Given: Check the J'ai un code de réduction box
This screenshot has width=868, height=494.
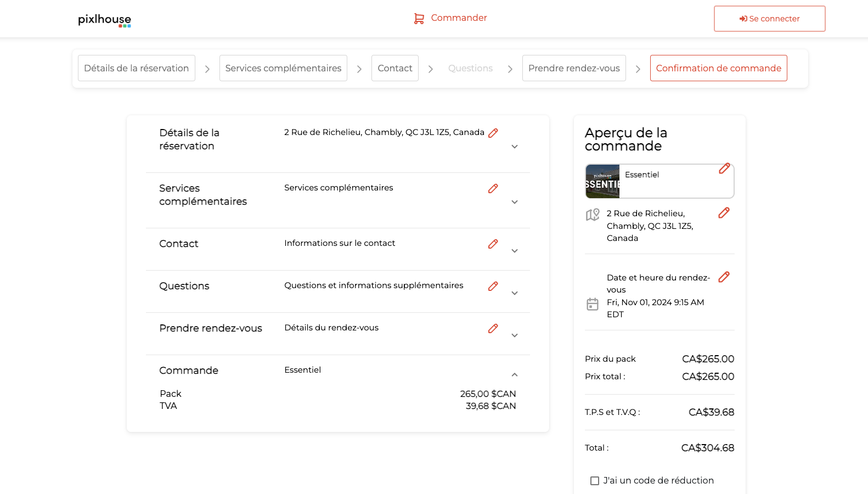Looking at the screenshot, I should 595,481.
